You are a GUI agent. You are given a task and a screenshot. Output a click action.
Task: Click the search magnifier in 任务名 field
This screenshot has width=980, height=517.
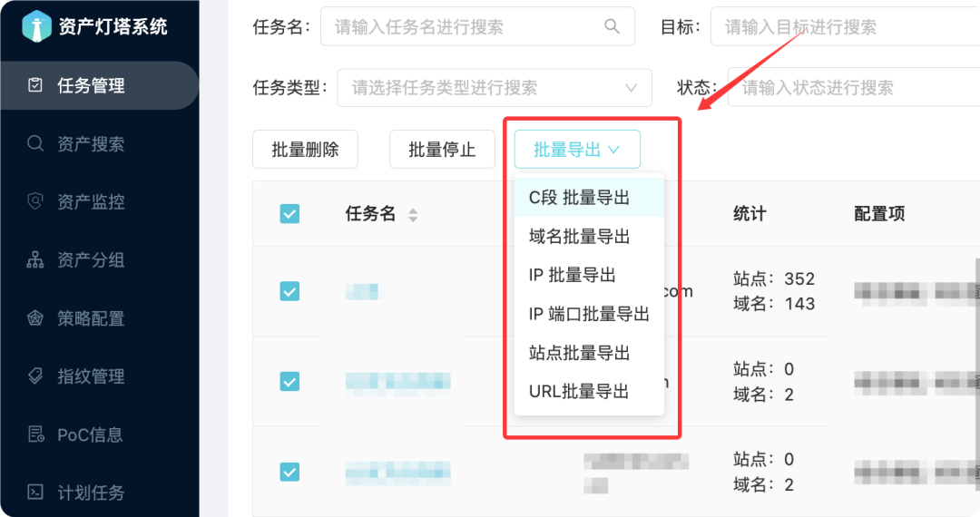[612, 26]
